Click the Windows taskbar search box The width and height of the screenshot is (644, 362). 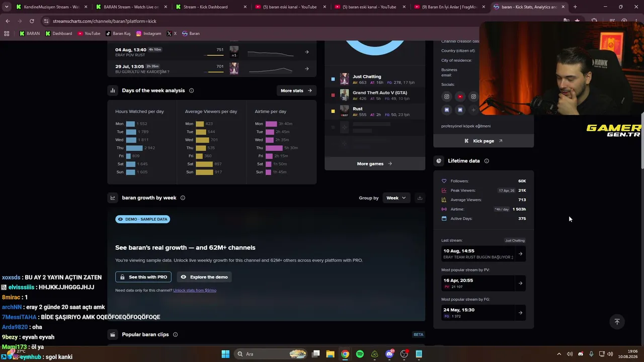[x=272, y=354]
